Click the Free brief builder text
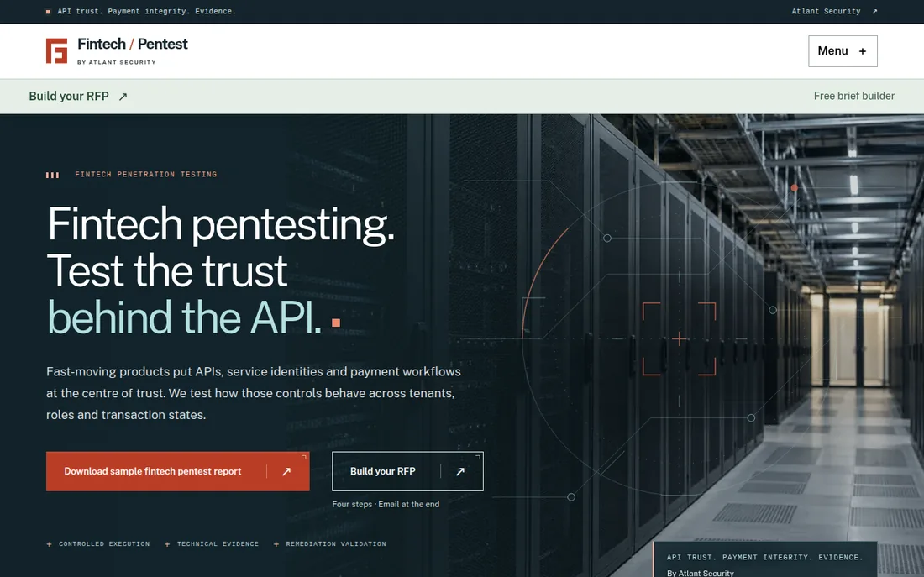The height and width of the screenshot is (577, 924). tap(854, 96)
